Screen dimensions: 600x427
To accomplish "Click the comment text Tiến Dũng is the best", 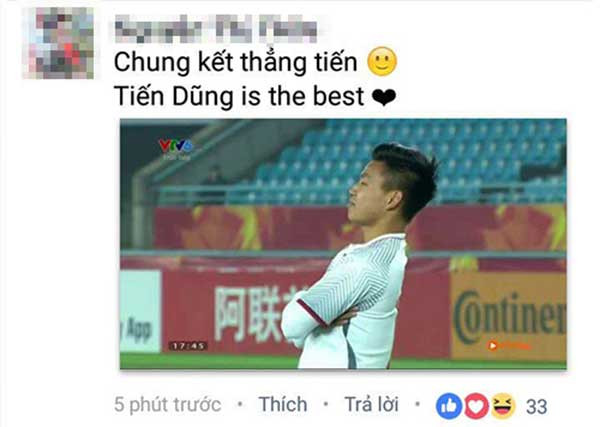I will click(x=239, y=96).
